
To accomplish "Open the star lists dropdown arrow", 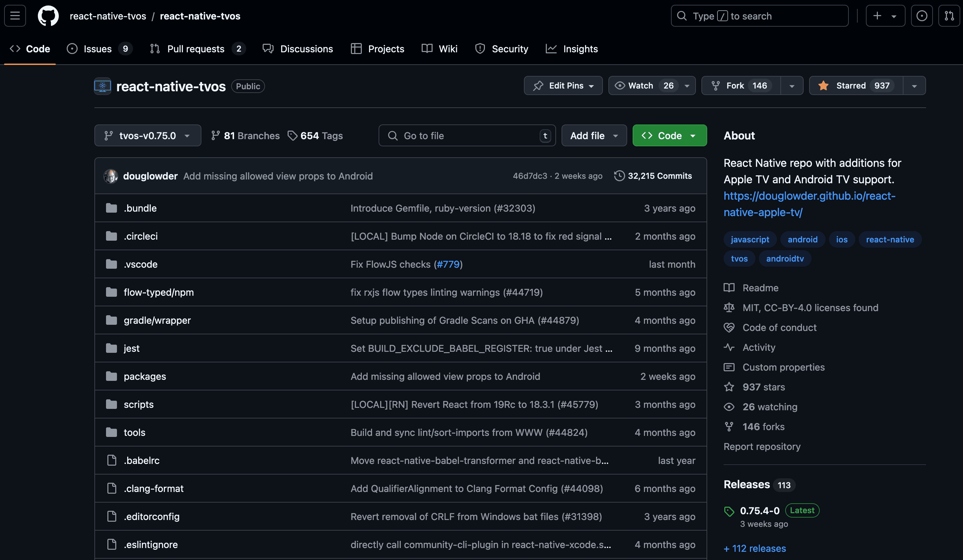I will [x=914, y=85].
